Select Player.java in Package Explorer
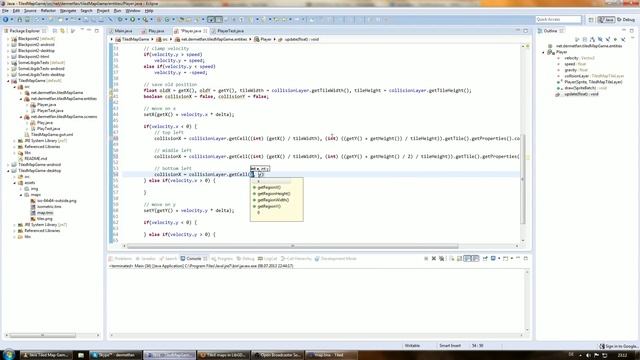640x360 pixels. (x=46, y=105)
